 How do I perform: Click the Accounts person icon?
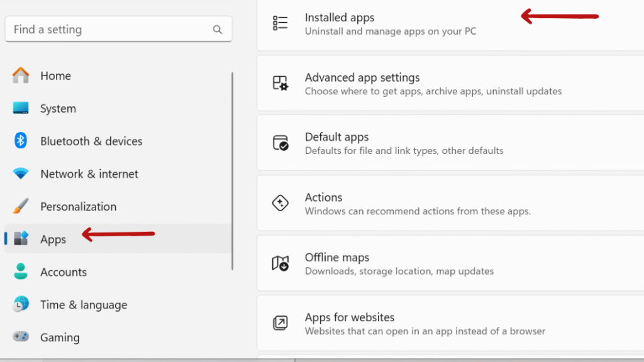click(21, 271)
